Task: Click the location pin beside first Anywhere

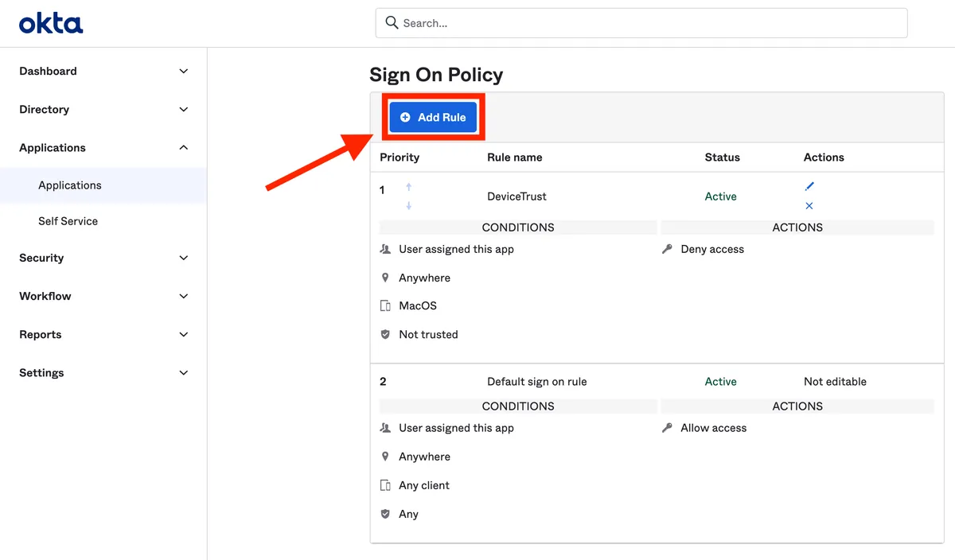Action: pos(386,278)
